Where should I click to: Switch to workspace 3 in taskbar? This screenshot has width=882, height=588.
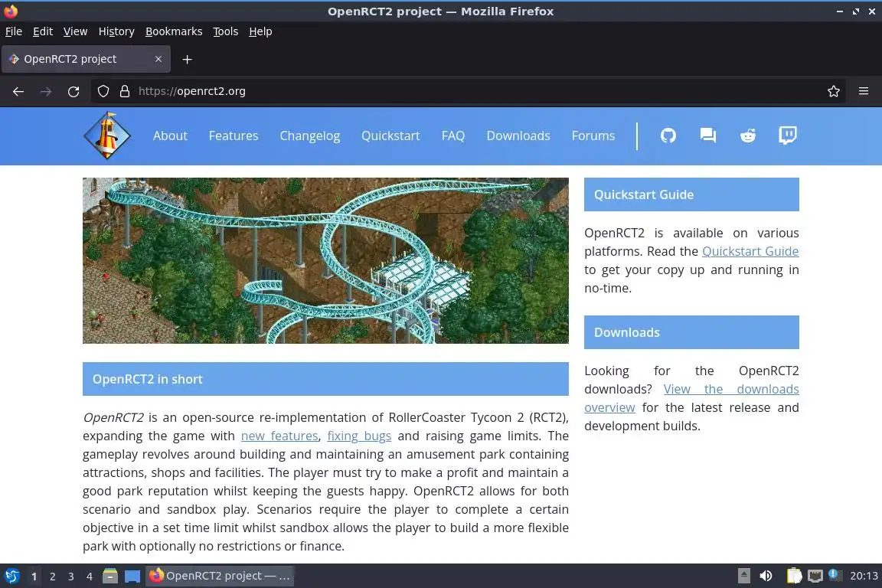click(x=71, y=577)
